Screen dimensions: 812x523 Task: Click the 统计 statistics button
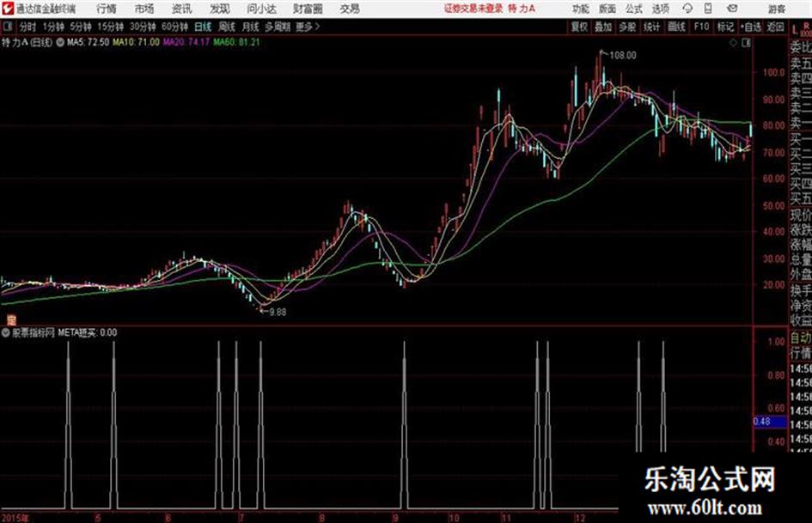pos(651,27)
